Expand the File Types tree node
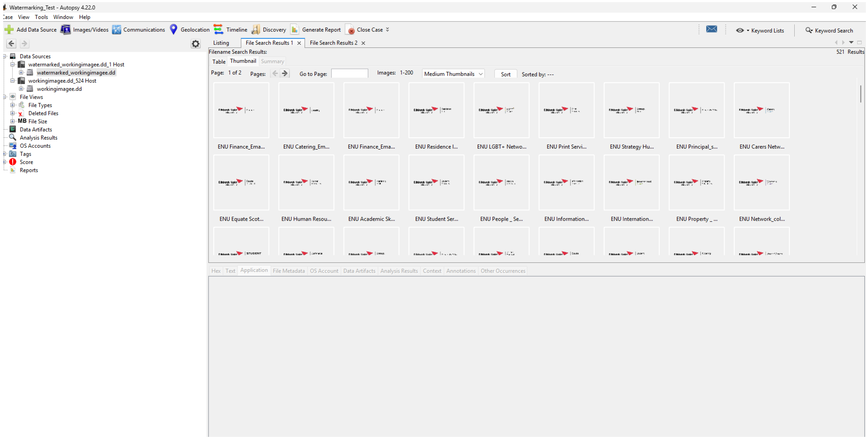 (13, 105)
